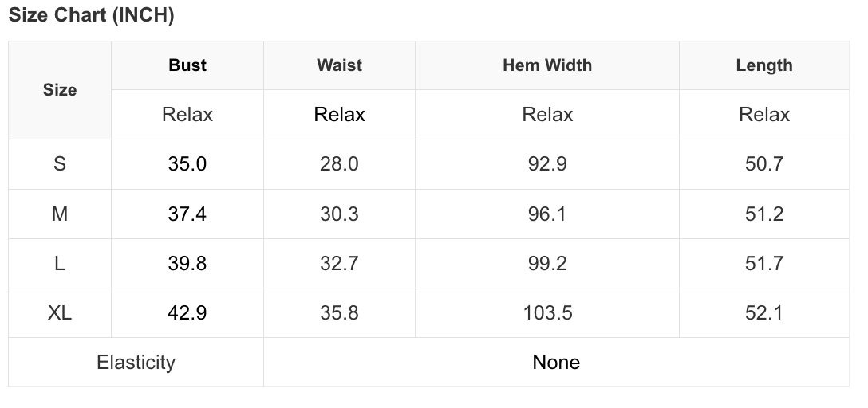Select hem width value 103.5
This screenshot has height=408, width=868.
(547, 313)
